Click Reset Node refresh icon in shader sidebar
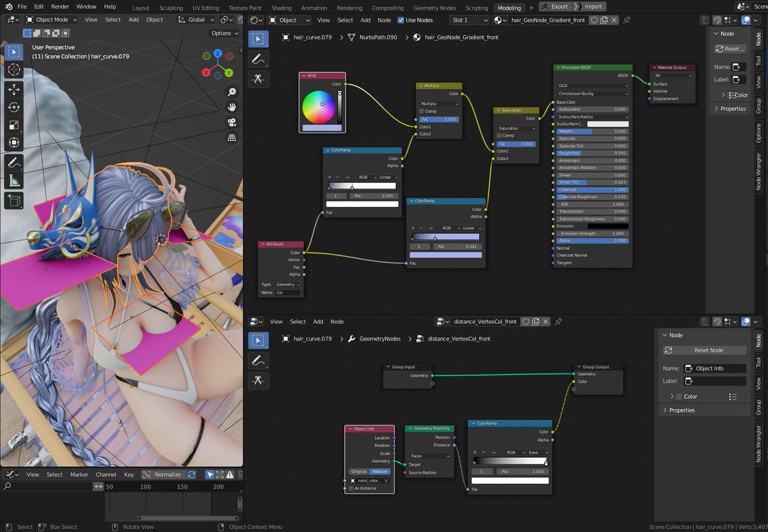This screenshot has height=532, width=768. coord(720,49)
